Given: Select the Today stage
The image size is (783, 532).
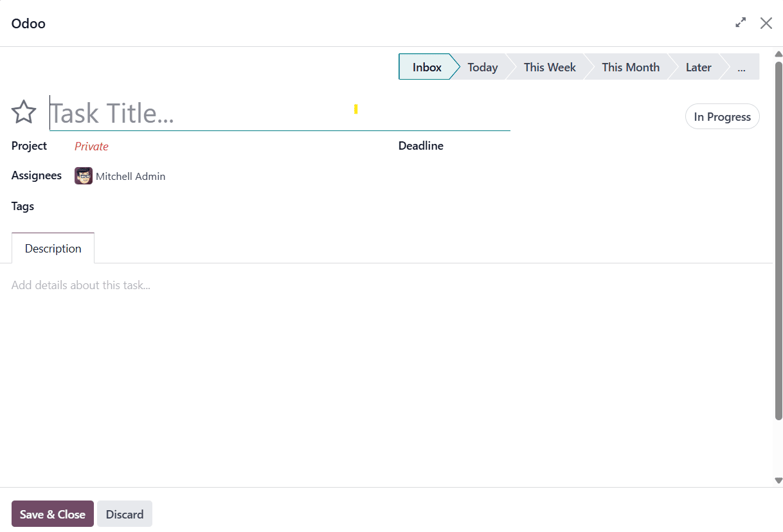Looking at the screenshot, I should [482, 67].
